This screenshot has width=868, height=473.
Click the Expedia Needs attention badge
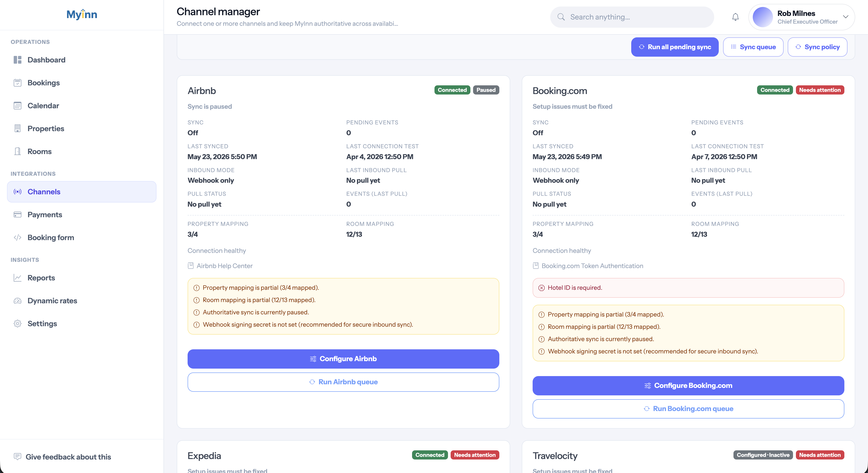click(x=475, y=455)
